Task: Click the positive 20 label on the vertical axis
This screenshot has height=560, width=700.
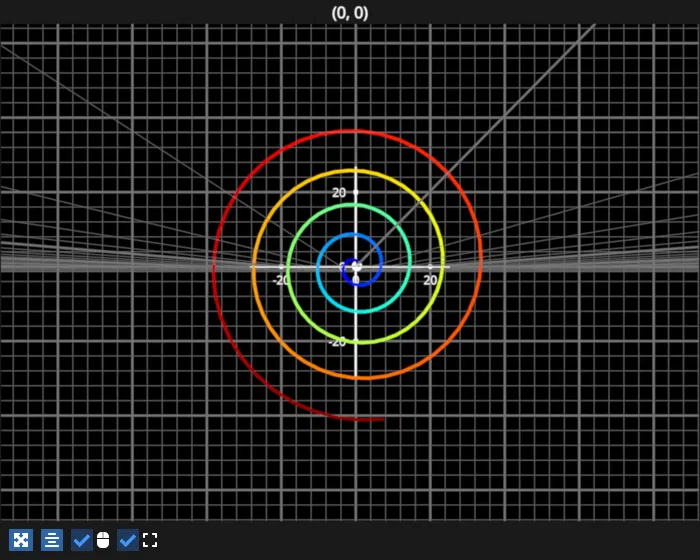Action: tap(339, 193)
